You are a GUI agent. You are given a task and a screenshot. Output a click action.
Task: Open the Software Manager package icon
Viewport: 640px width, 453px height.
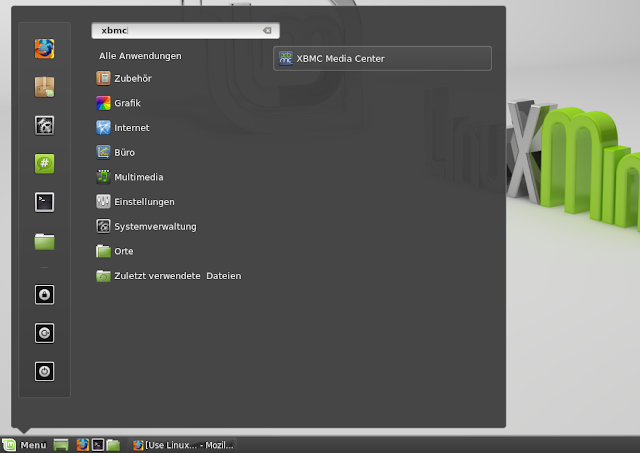click(x=44, y=87)
